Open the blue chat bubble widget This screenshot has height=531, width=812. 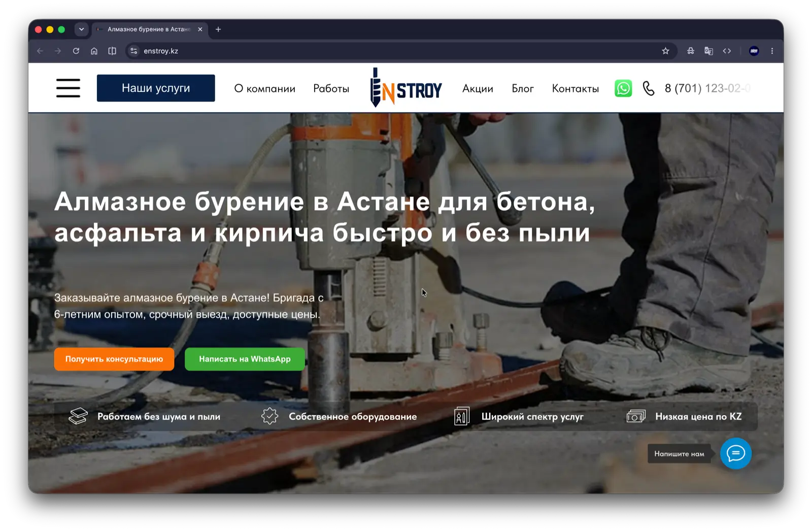tap(735, 453)
